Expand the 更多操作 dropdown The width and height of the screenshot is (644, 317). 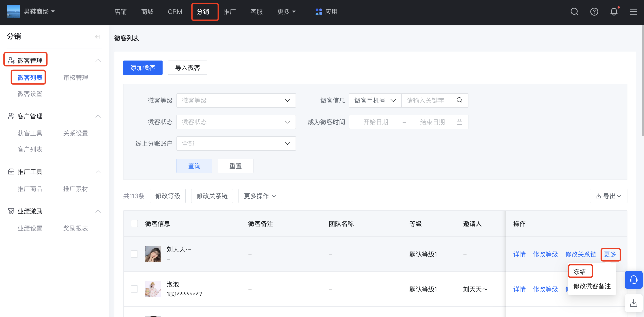pos(260,196)
